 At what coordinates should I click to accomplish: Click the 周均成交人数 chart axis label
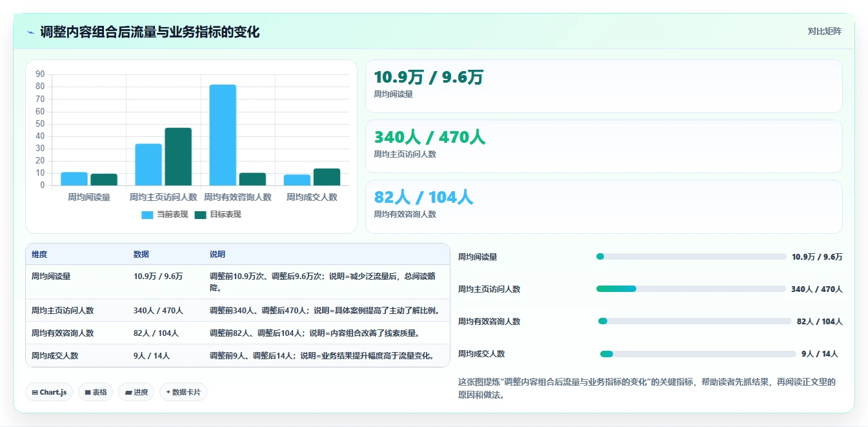pyautogui.click(x=312, y=197)
